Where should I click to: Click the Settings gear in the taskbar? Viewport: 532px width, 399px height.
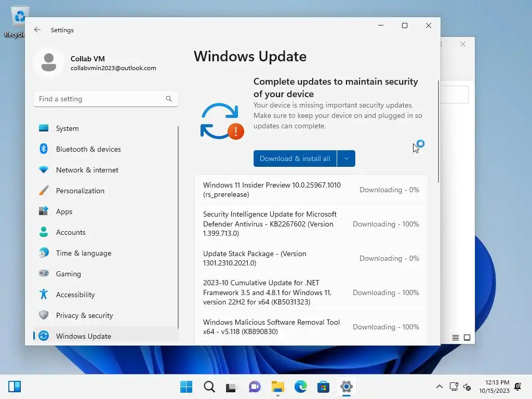click(x=346, y=387)
